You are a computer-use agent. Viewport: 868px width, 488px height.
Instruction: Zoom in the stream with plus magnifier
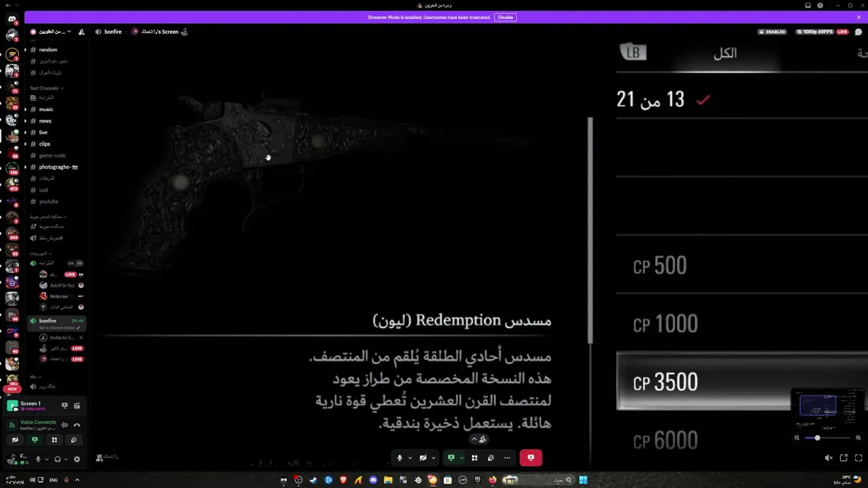[858, 438]
